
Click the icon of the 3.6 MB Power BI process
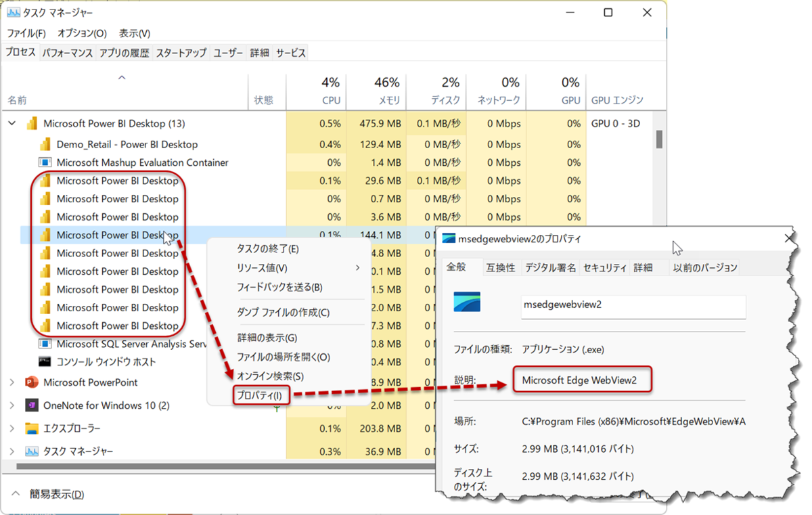tap(45, 217)
